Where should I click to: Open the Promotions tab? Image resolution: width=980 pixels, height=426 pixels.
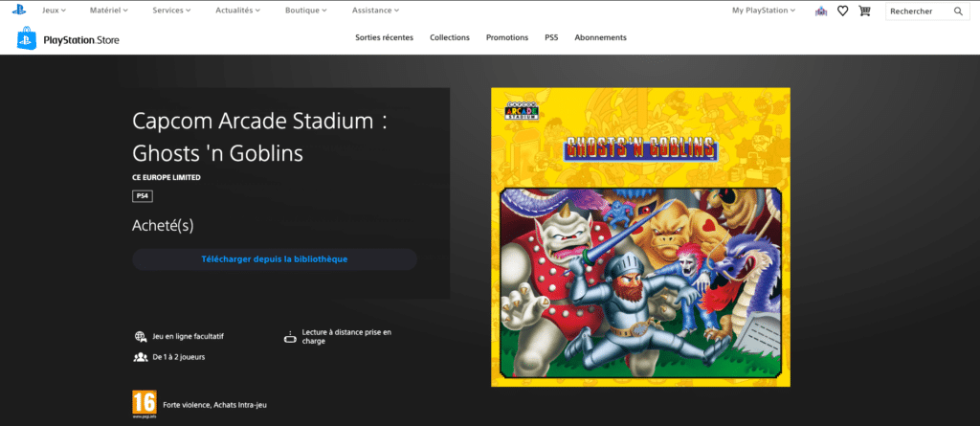coord(507,37)
